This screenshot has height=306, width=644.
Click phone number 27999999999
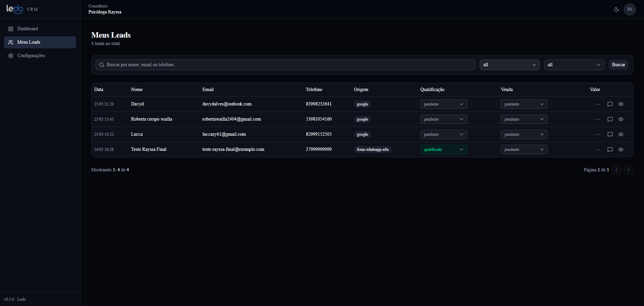tap(319, 149)
